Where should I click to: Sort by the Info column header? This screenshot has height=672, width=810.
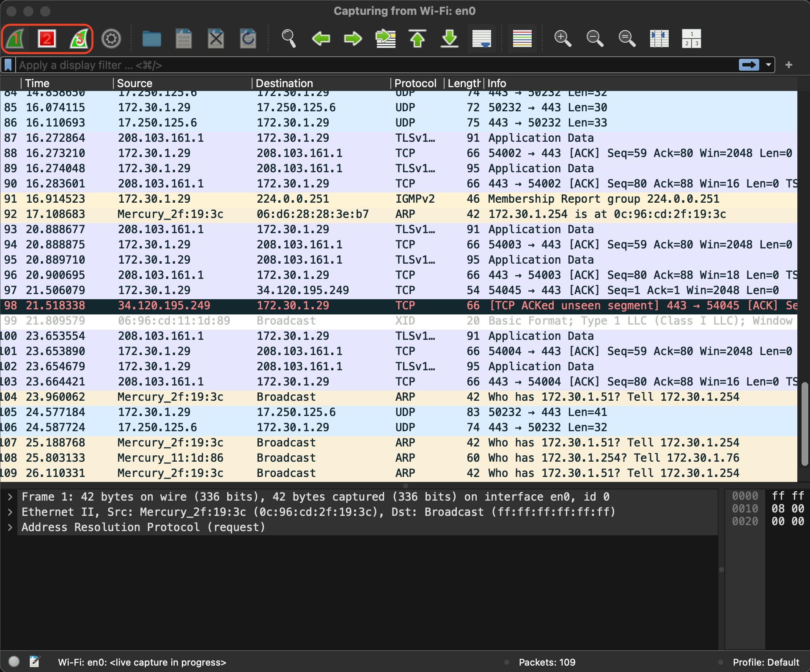pos(641,83)
